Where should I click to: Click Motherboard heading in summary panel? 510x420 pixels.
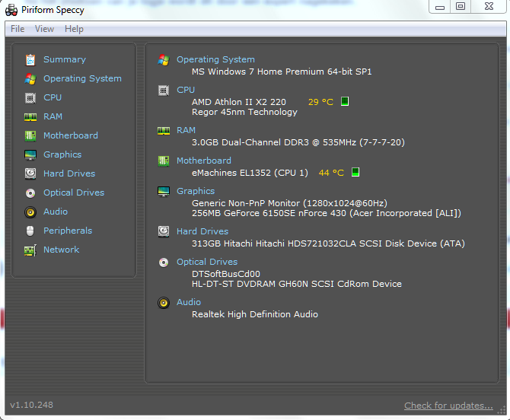point(204,161)
